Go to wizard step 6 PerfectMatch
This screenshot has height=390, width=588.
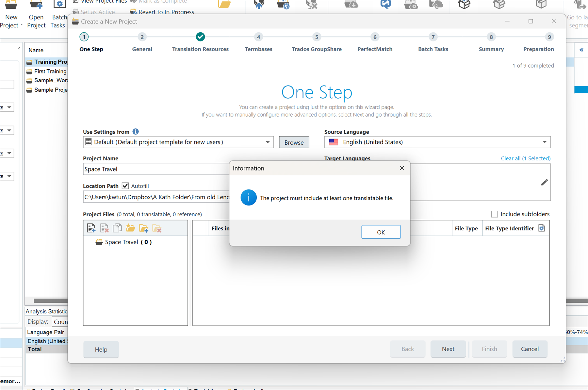(x=375, y=37)
